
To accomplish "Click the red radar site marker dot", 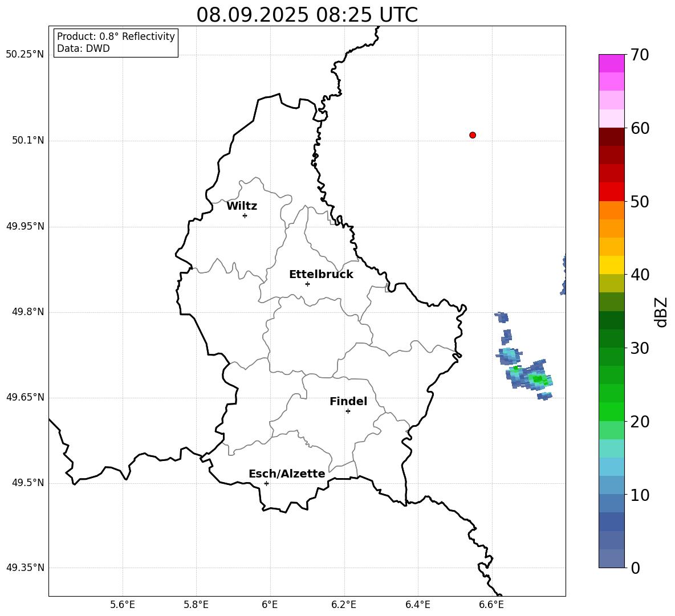I will 473,135.
